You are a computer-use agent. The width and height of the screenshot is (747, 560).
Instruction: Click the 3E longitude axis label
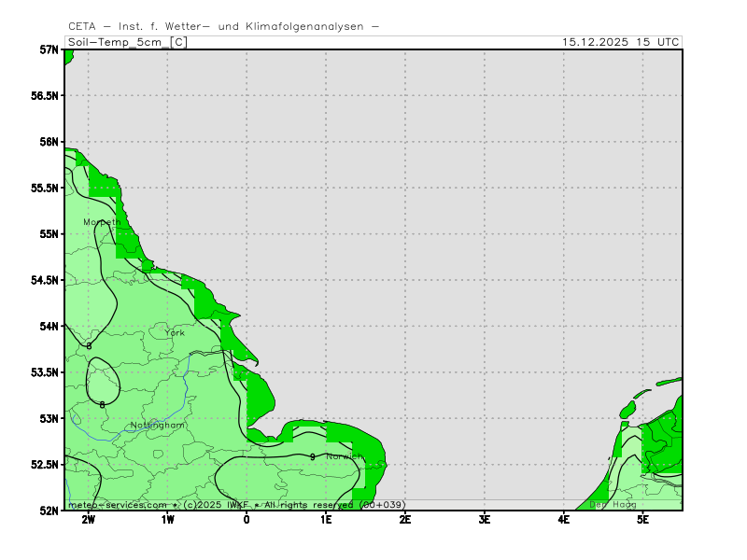pos(485,519)
